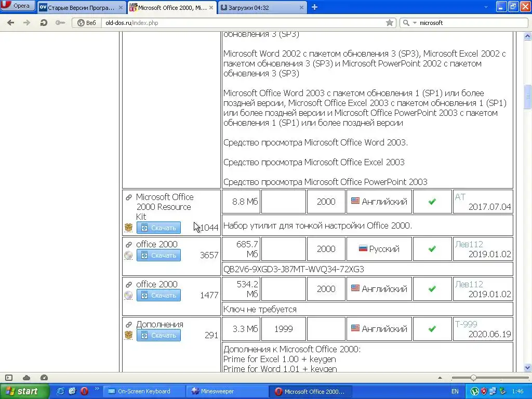Open closed tabs dropdown in tab bar
532x399 pixels.
click(486, 7)
